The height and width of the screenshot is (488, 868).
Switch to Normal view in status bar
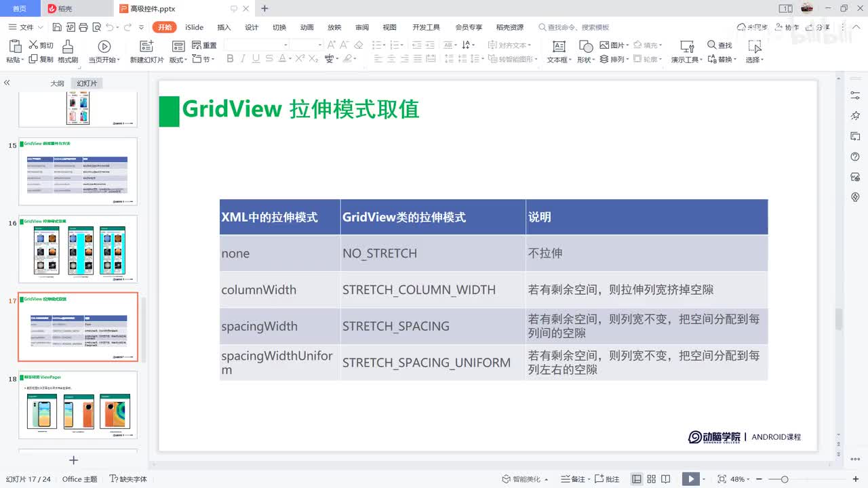[636, 479]
